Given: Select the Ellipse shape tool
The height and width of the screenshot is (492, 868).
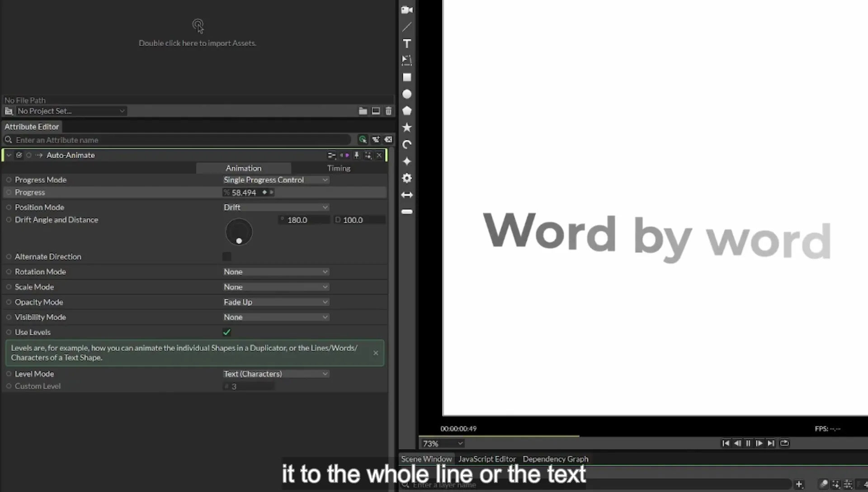Looking at the screenshot, I should (407, 94).
